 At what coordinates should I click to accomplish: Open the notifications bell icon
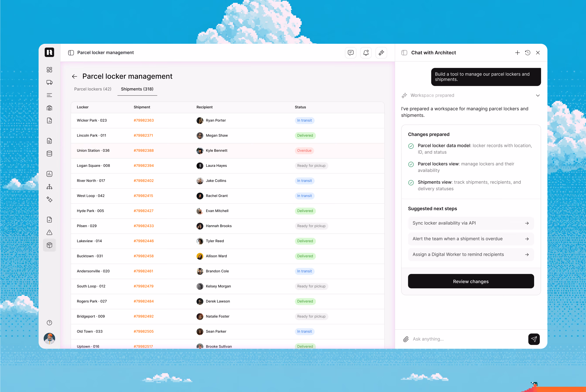coord(366,53)
